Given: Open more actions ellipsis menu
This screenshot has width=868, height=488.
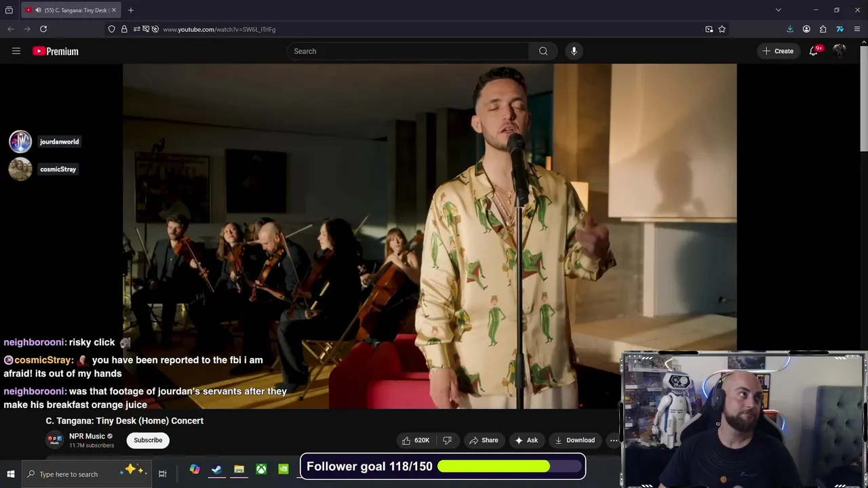Looking at the screenshot, I should (x=613, y=440).
